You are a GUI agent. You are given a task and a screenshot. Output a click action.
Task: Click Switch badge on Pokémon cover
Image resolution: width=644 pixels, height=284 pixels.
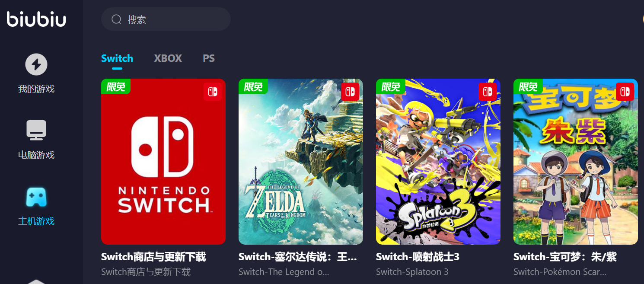point(625,92)
